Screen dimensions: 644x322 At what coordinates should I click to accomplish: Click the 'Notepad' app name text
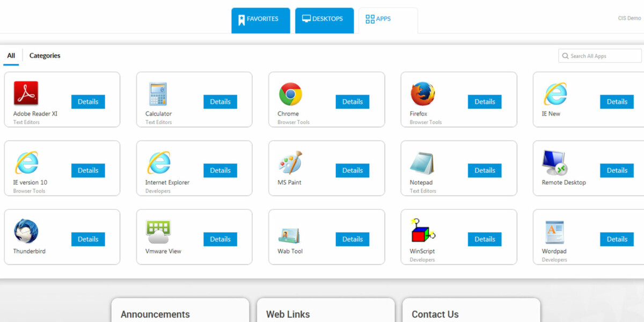[421, 182]
